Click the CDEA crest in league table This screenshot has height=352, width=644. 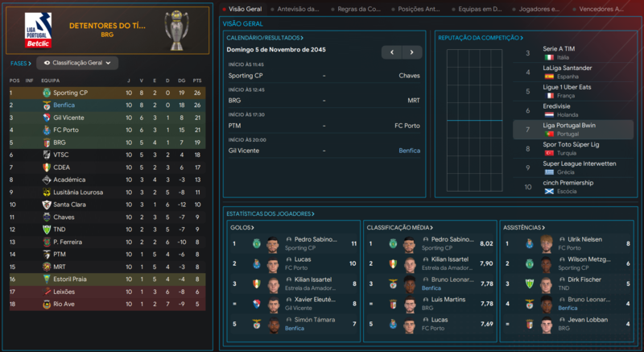click(47, 168)
